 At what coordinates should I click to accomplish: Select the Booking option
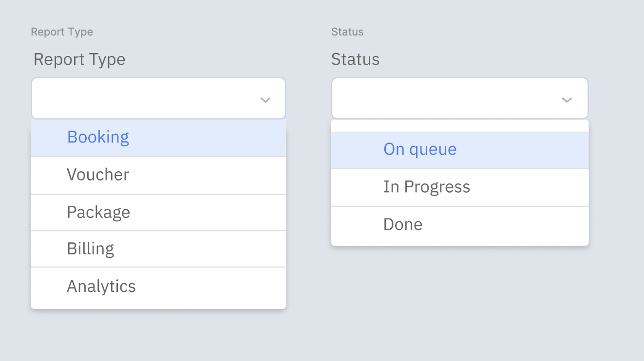click(x=98, y=138)
